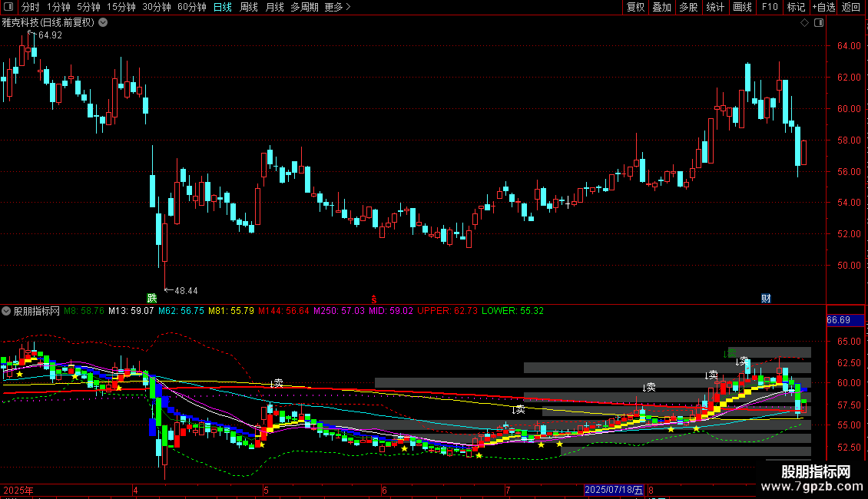868x499 pixels.
Task: Select the 周线 weekly tab
Action: (249, 7)
